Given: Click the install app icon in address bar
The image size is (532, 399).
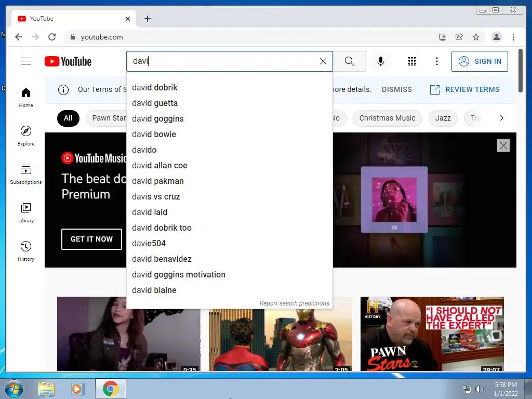Looking at the screenshot, I should [443, 37].
